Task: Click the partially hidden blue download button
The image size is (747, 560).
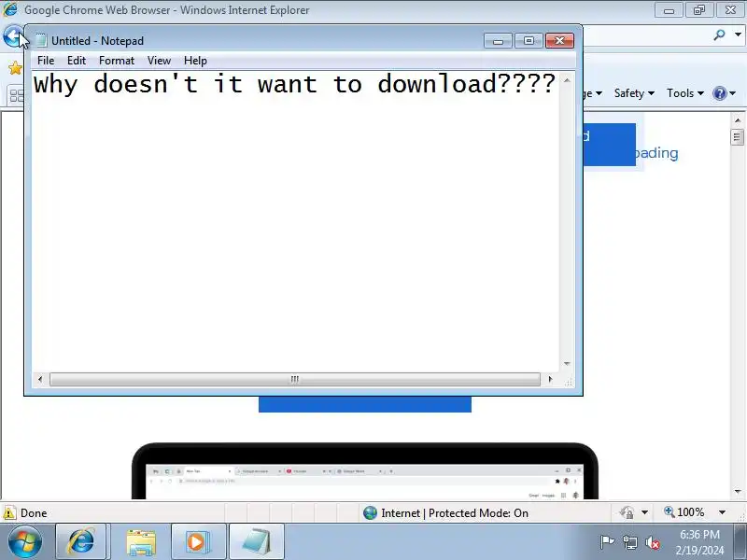Action: (610, 145)
